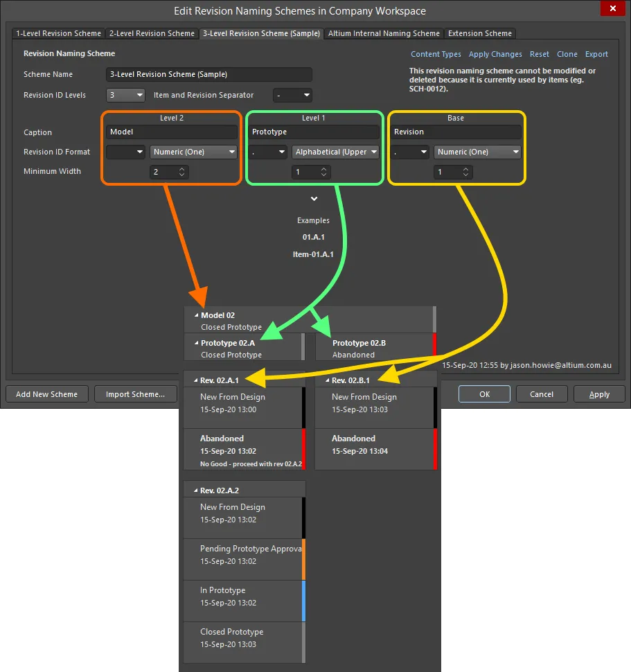The height and width of the screenshot is (672, 631).
Task: Select the 2-Level Revision Scheme tab
Action: tap(152, 33)
